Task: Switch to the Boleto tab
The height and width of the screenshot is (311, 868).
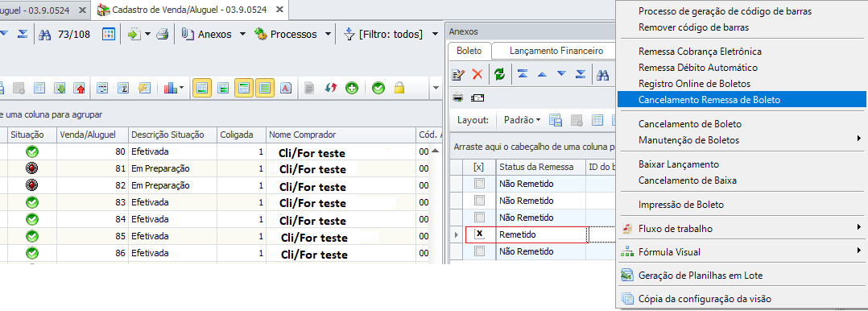Action: (x=469, y=51)
